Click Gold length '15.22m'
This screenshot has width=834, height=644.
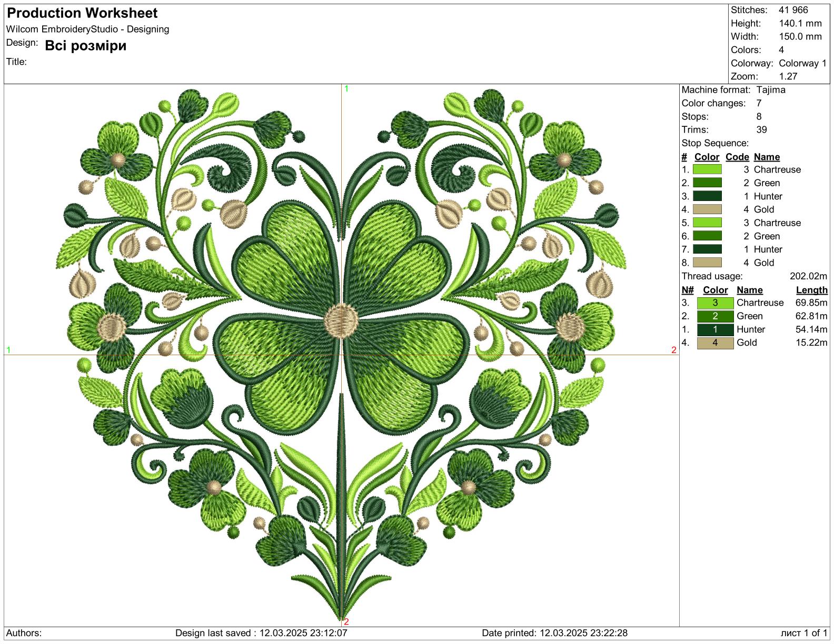tap(811, 343)
